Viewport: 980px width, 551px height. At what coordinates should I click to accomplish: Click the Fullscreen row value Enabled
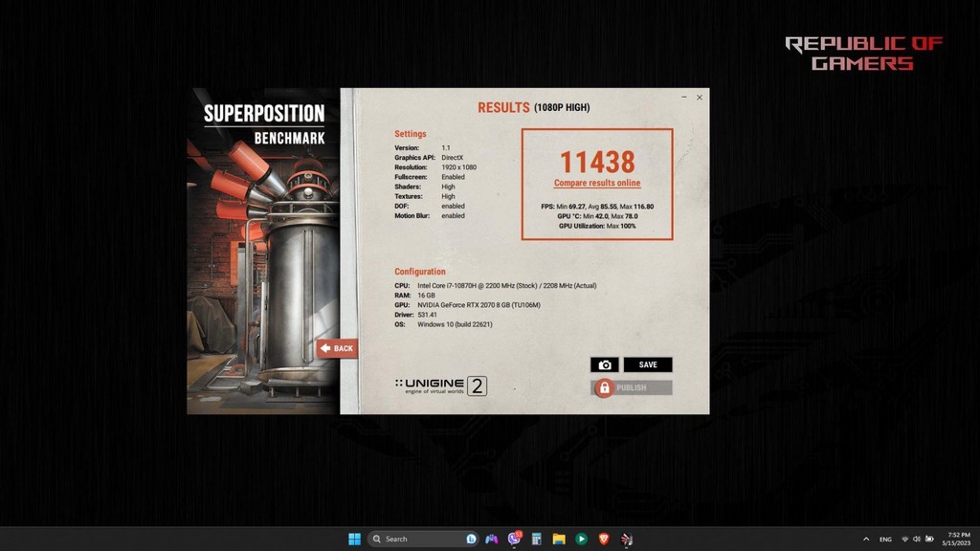pos(453,177)
